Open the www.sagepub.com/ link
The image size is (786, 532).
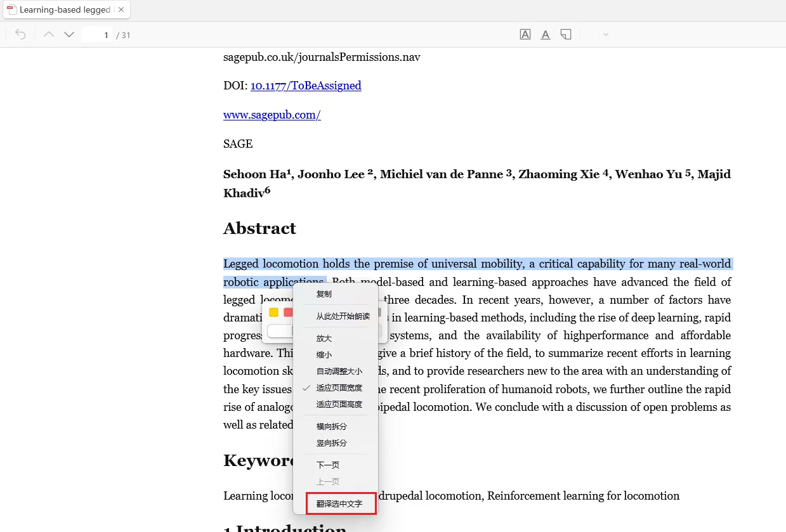(x=272, y=115)
